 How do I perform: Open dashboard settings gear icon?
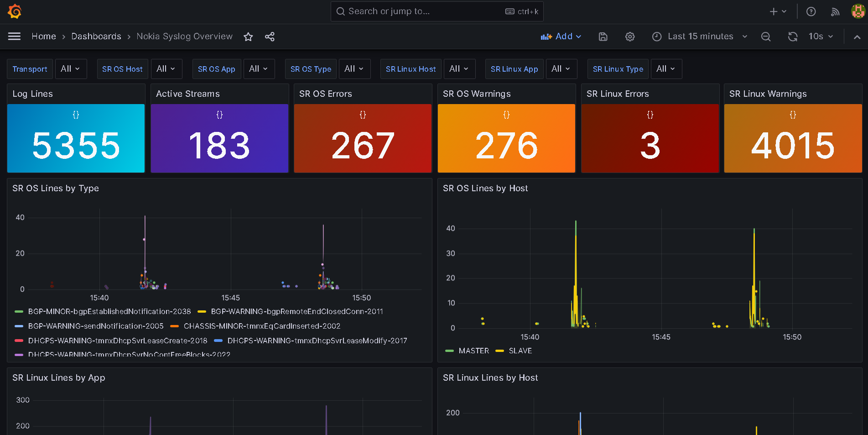[630, 37]
